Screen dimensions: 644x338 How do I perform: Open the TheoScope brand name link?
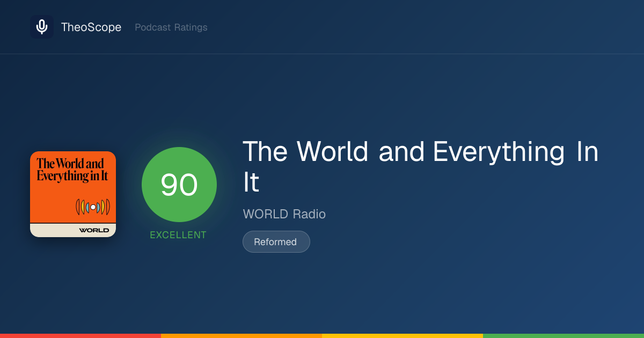point(91,27)
